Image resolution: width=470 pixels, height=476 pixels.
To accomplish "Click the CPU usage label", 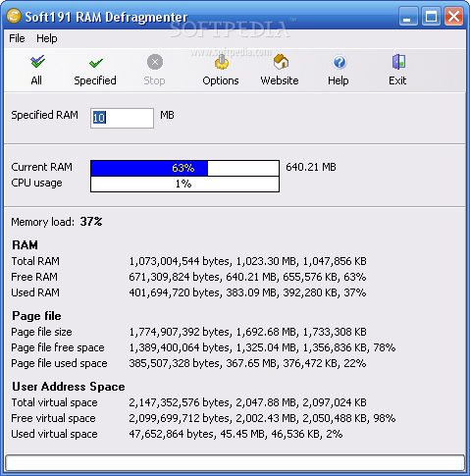I will [x=36, y=183].
